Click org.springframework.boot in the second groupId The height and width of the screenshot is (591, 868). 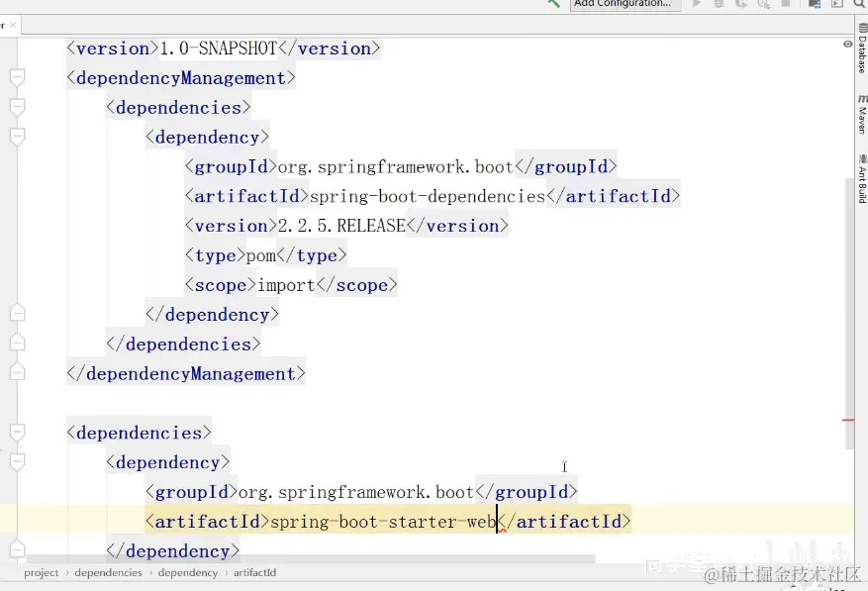tap(356, 492)
